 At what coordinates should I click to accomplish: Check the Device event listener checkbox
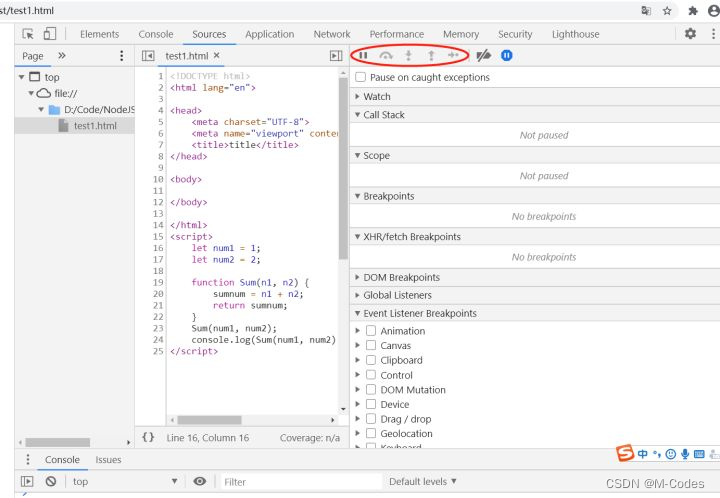(371, 404)
